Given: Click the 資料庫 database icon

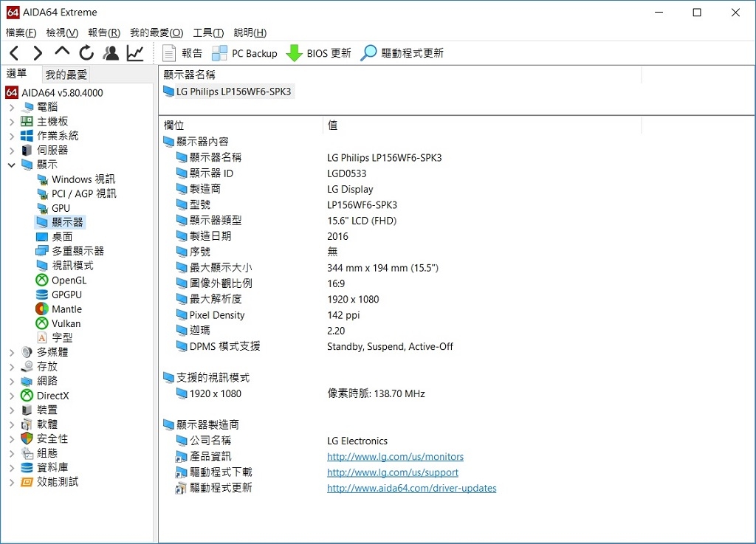Looking at the screenshot, I should tap(27, 467).
